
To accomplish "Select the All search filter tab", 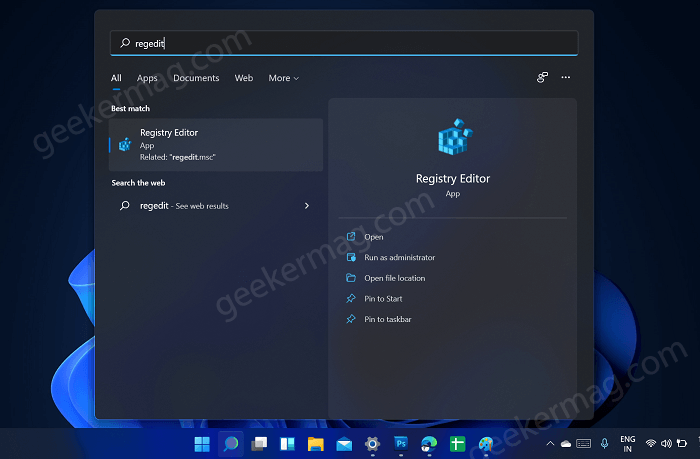I will pos(116,78).
